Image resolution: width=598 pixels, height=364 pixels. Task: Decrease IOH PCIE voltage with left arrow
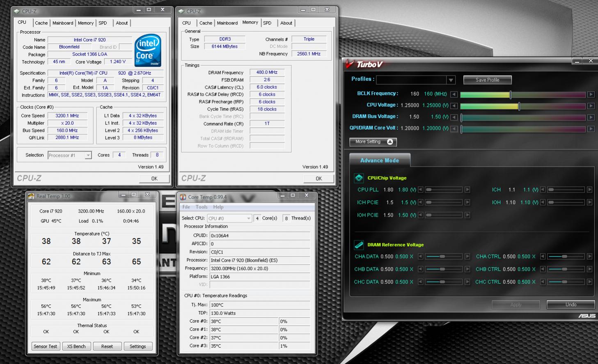[420, 215]
